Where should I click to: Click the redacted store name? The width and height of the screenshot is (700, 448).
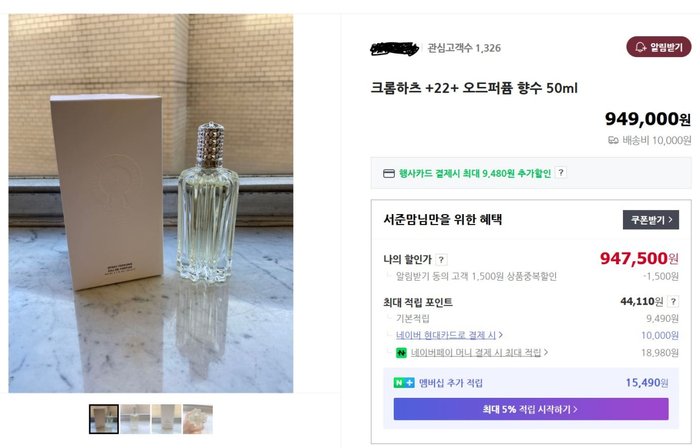click(x=394, y=47)
